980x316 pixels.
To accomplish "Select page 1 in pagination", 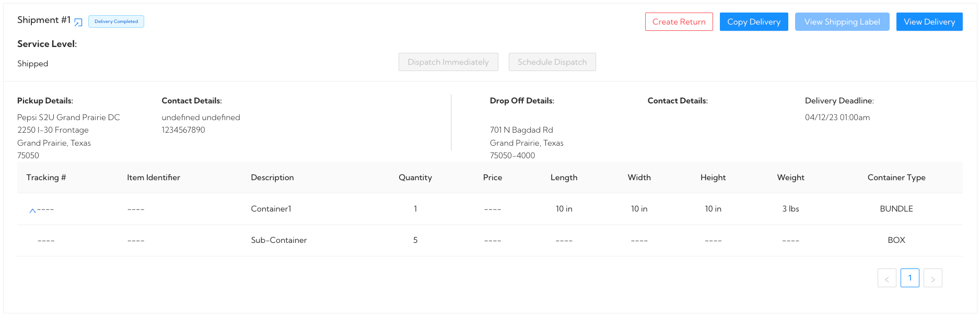I will click(x=909, y=278).
